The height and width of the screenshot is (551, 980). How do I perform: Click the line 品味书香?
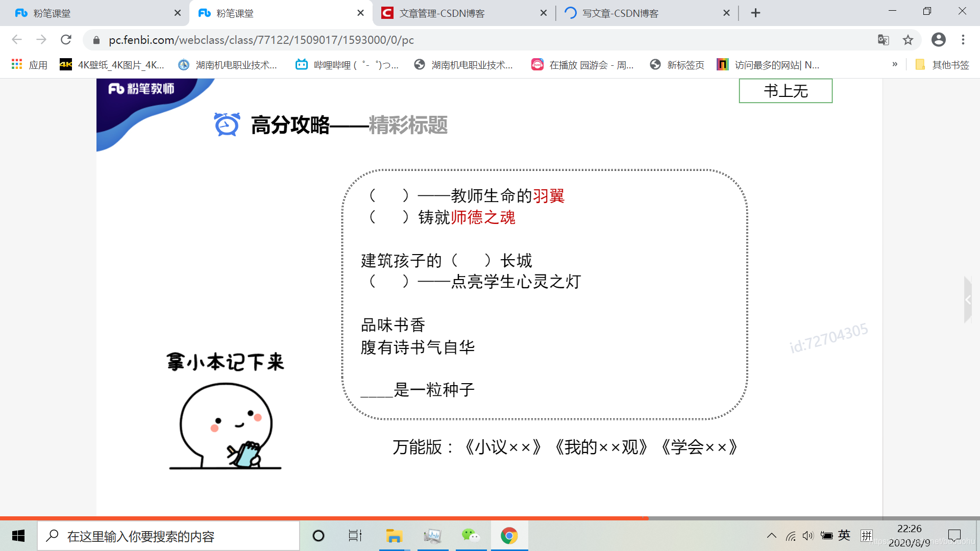point(393,325)
